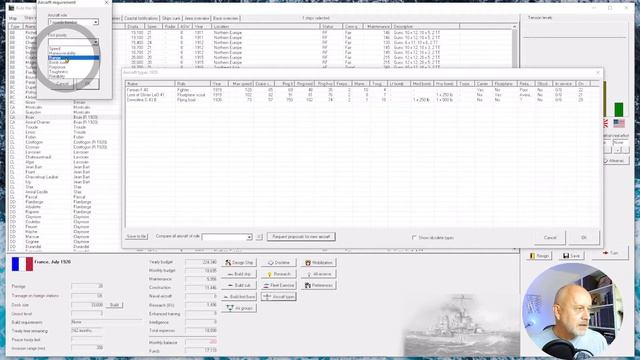Sort aircraft list by Year column
Image resolution: width=640 pixels, height=360 pixels.
pos(220,84)
